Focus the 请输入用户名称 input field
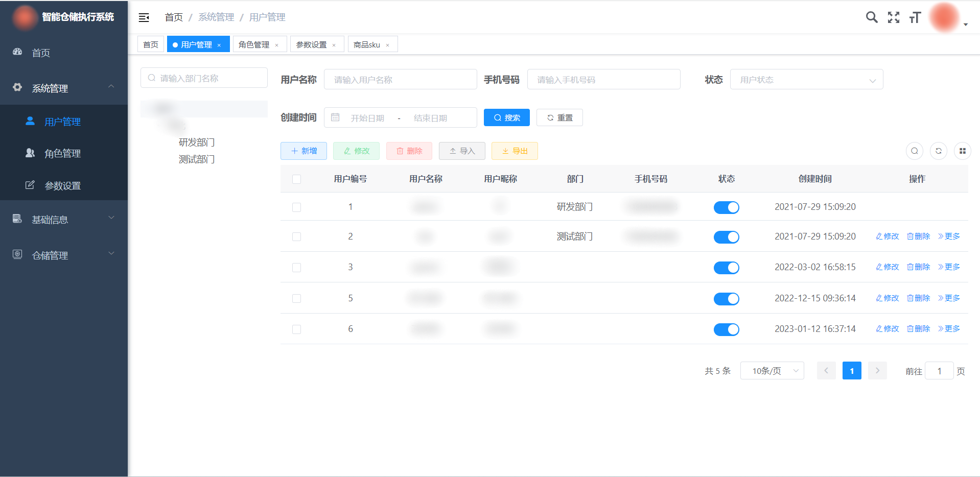This screenshot has height=477, width=980. click(401, 80)
